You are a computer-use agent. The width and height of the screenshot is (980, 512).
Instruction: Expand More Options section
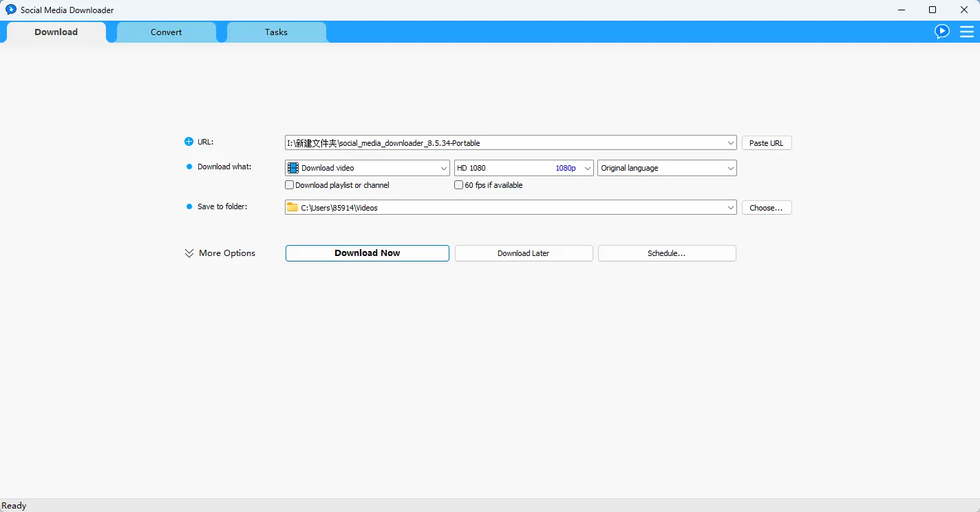(220, 253)
